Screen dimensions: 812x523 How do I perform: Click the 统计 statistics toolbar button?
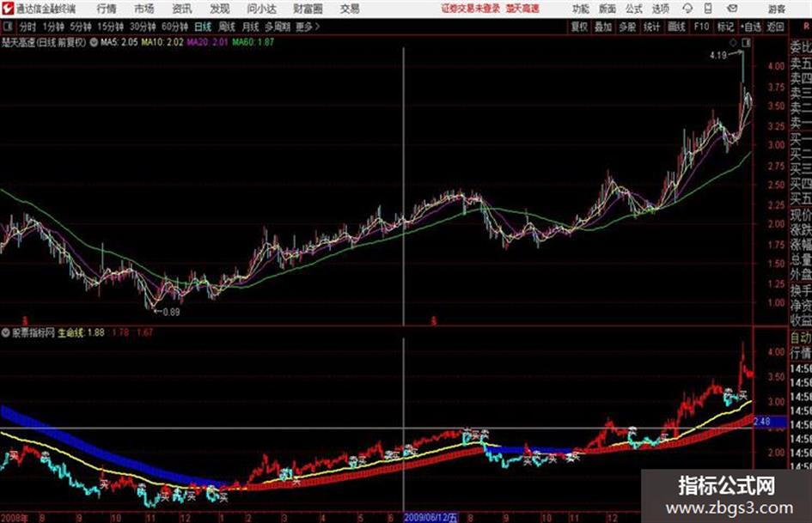coord(651,27)
